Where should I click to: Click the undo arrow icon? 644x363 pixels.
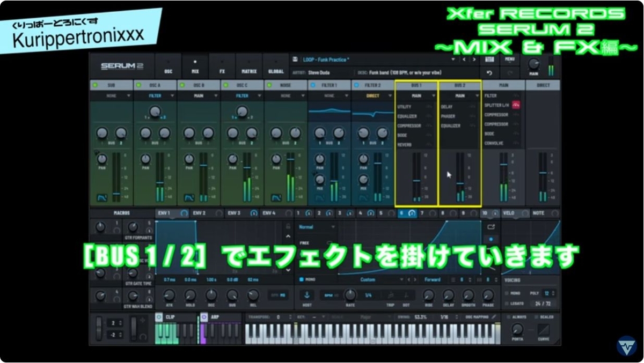(x=489, y=72)
